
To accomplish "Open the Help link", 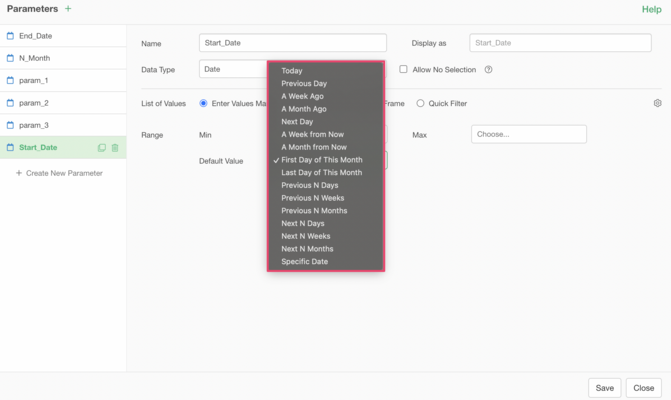I will [651, 9].
